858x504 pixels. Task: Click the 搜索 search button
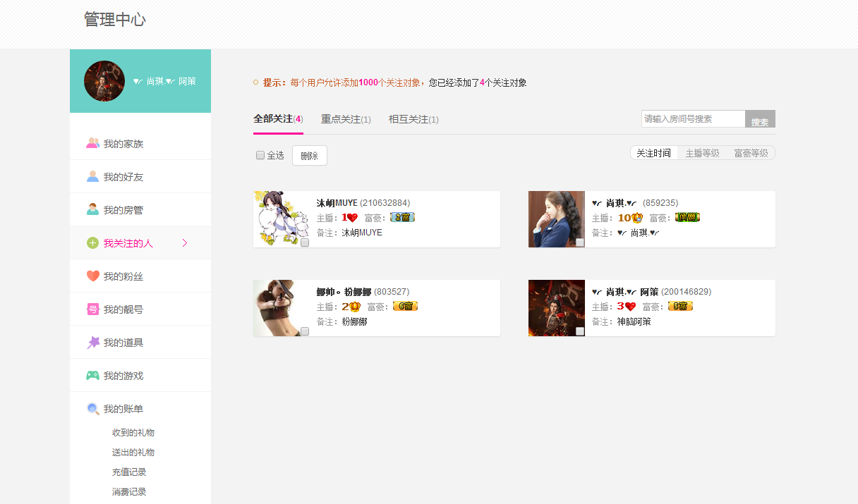760,119
